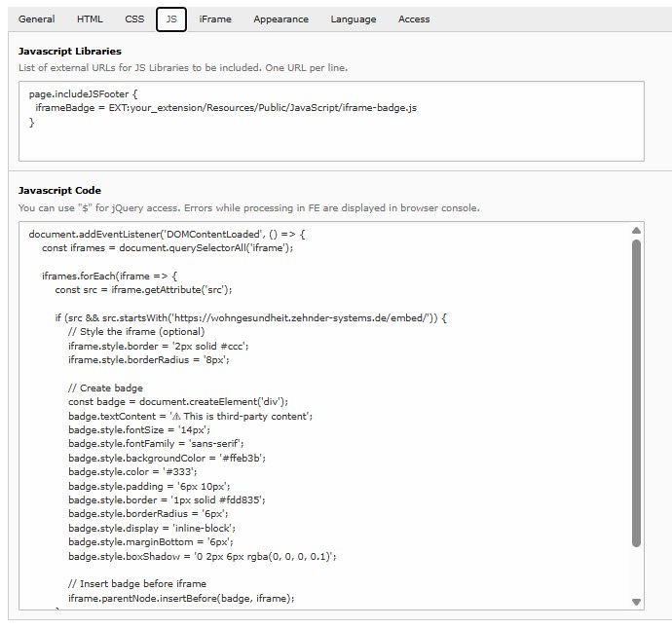
Task: Open the General tab
Action: tap(36, 18)
